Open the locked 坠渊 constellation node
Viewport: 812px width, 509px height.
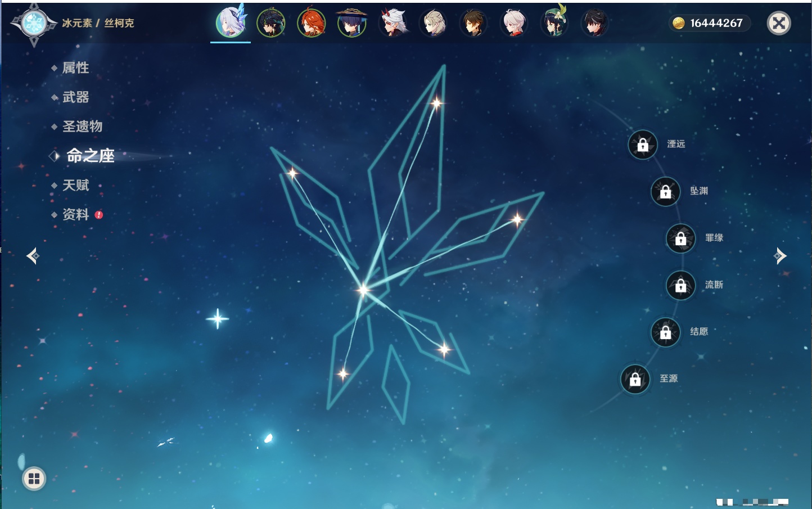tap(665, 192)
